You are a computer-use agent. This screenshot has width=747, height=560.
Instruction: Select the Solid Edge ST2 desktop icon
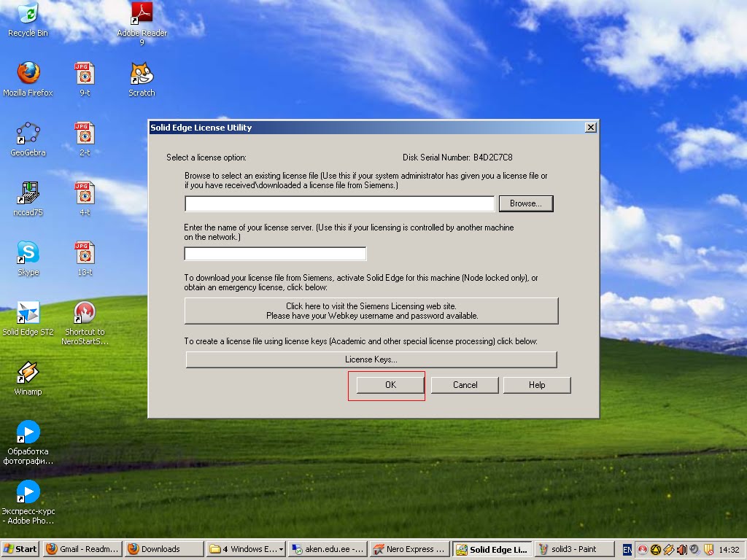pyautogui.click(x=28, y=318)
